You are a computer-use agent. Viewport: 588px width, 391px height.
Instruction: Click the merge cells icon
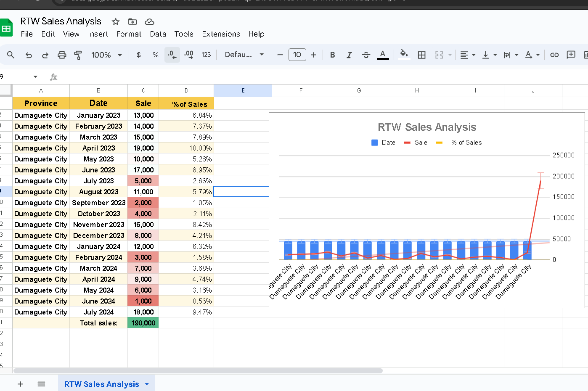439,55
